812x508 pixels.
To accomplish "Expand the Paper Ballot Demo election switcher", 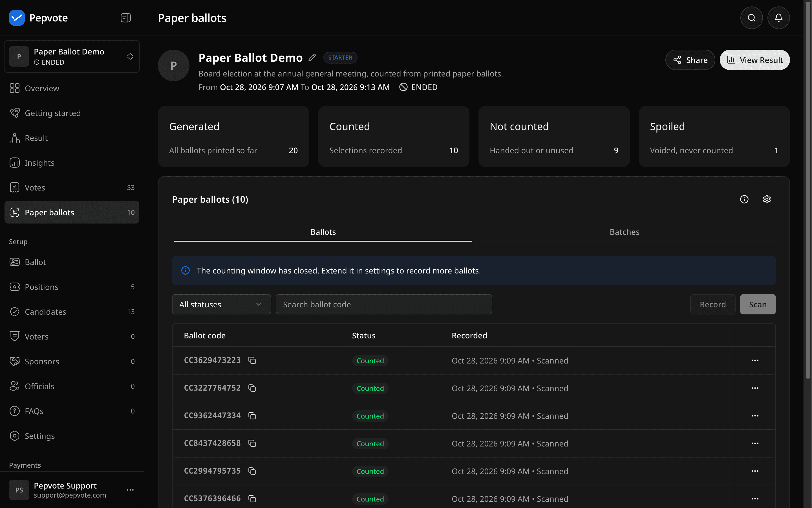I will pos(72,56).
